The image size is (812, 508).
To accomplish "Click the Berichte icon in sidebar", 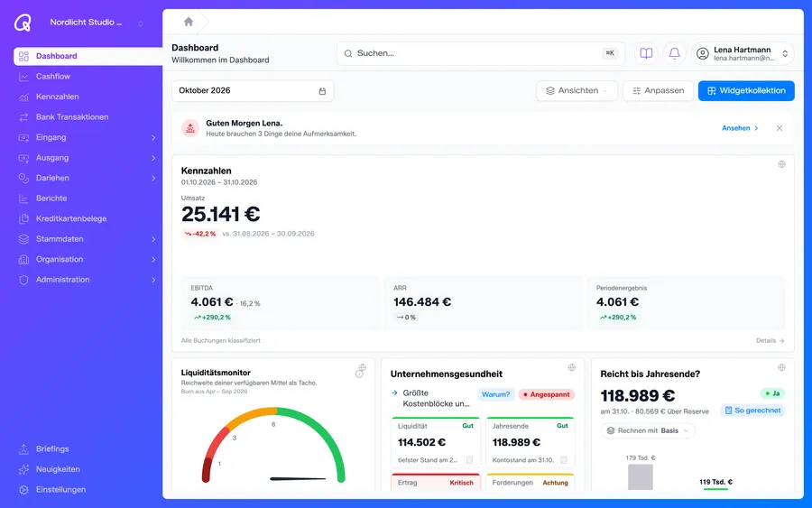I will 23,199.
